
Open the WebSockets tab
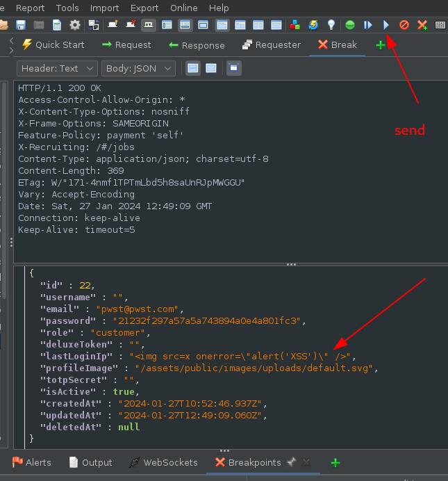click(x=163, y=462)
